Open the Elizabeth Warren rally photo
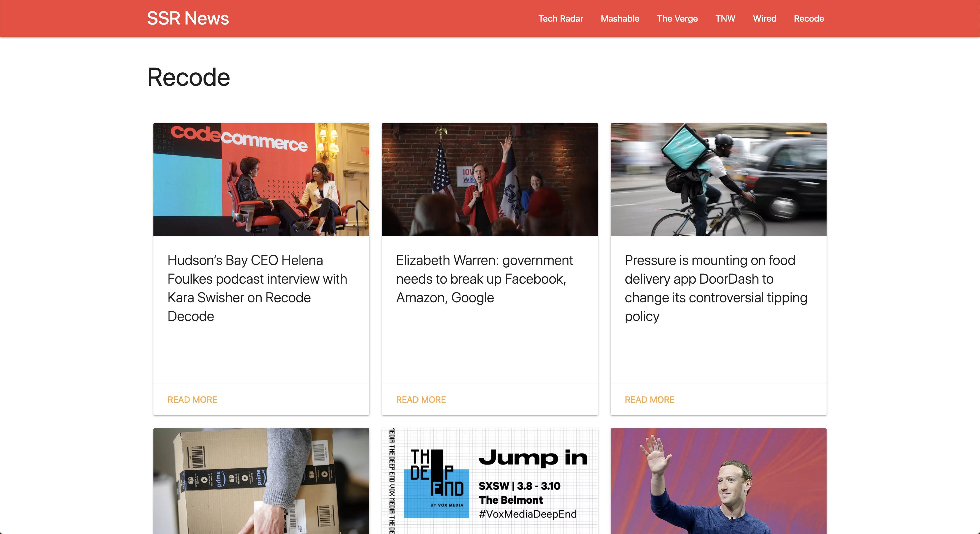Screen dimensions: 980x534 490,180
